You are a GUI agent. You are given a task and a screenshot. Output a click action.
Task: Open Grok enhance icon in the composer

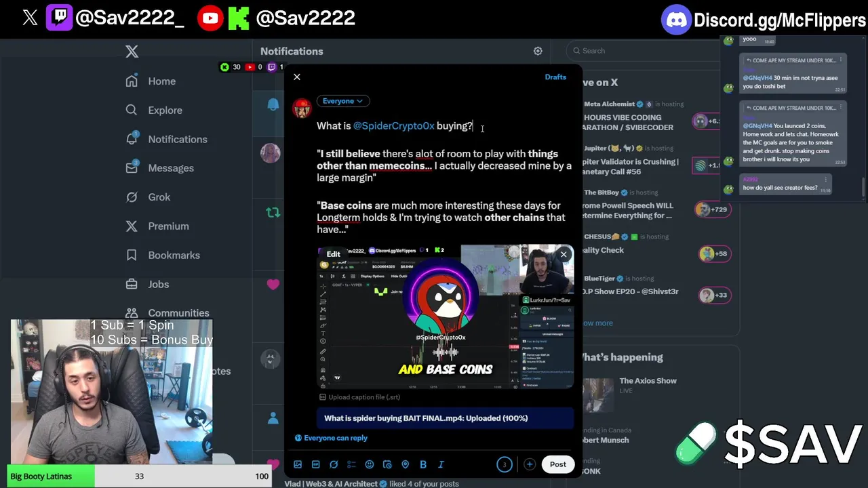(334, 464)
